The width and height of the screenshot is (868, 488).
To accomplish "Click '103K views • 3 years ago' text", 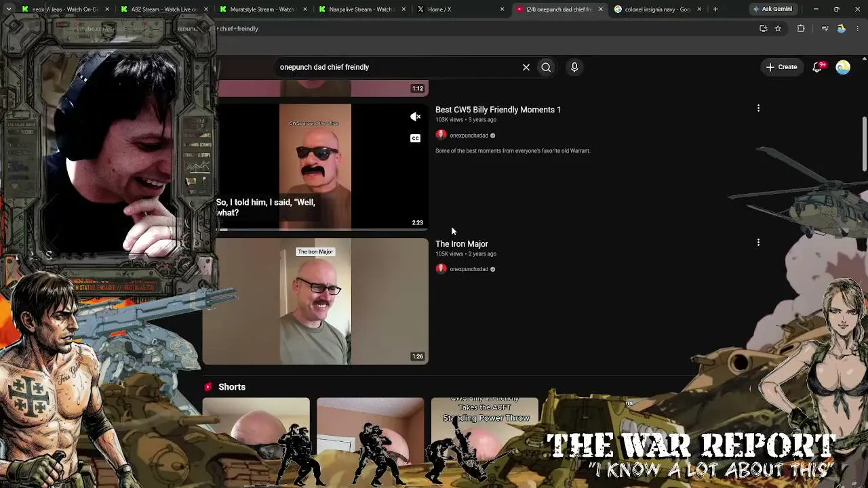I will click(466, 120).
